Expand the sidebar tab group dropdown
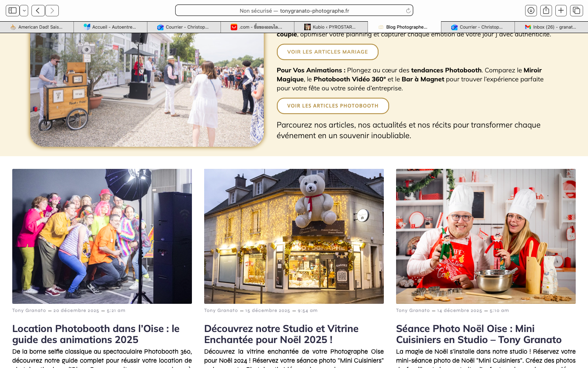The height and width of the screenshot is (368, 588). (x=24, y=11)
